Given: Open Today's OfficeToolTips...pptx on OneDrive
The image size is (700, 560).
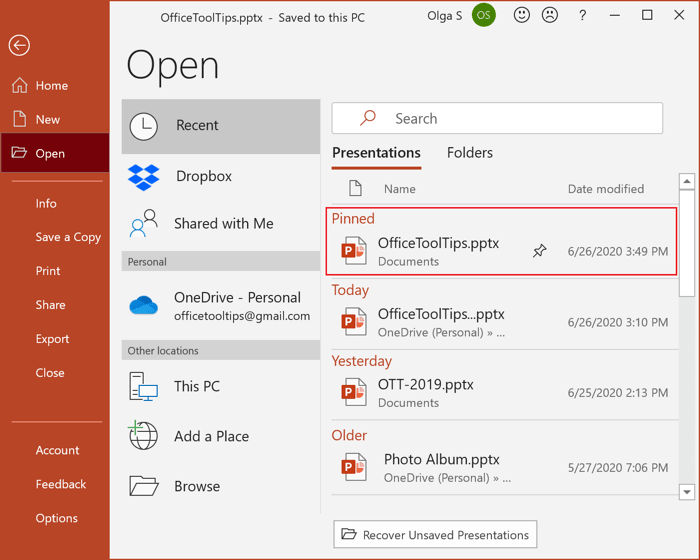Looking at the screenshot, I should pos(504,322).
